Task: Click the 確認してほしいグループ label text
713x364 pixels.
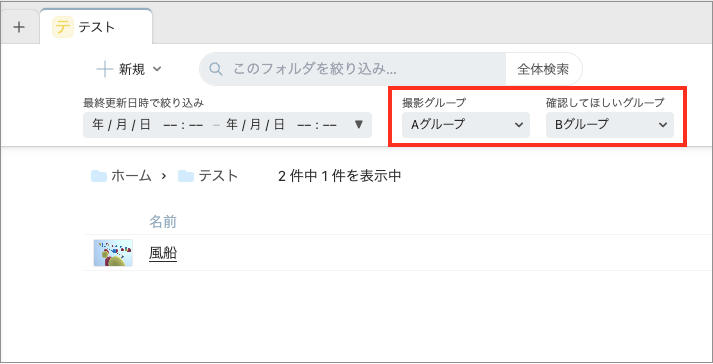Action: (x=605, y=103)
